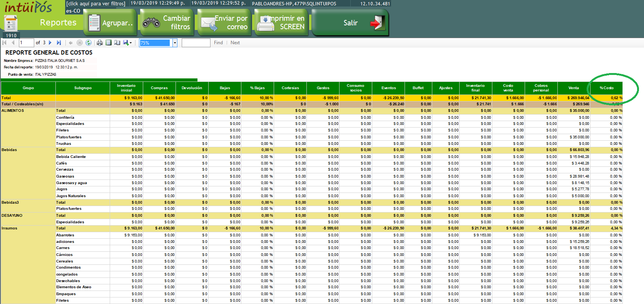Go to the next report page
This screenshot has height=304, width=644.
[x=50, y=43]
